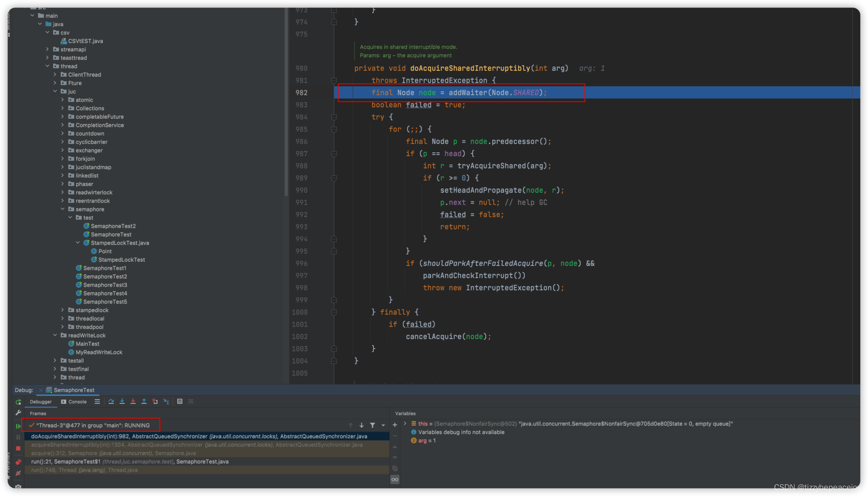Collapse the semaphore folder in tree
Viewport: 868px width, 496px height.
click(x=63, y=209)
